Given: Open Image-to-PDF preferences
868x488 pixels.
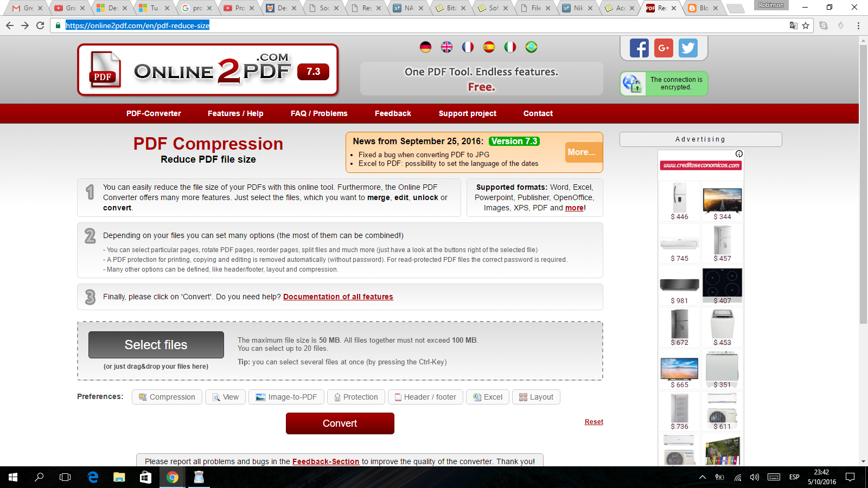Looking at the screenshot, I should point(286,397).
